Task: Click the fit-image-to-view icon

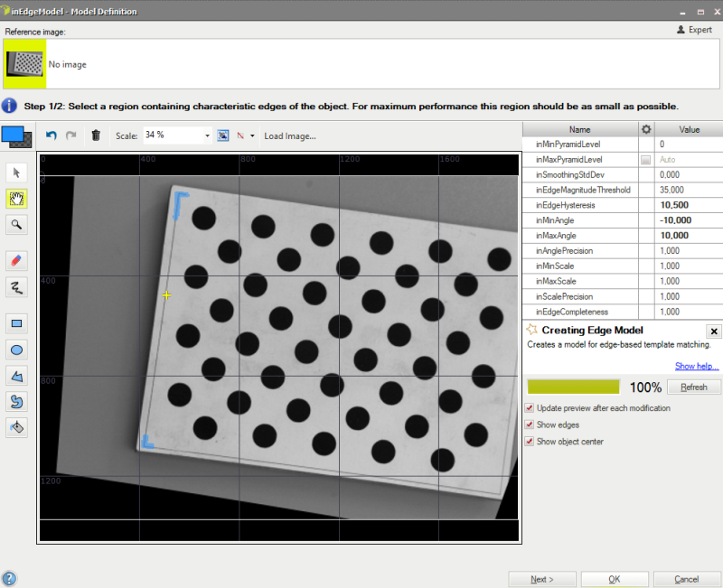Action: 222,135
